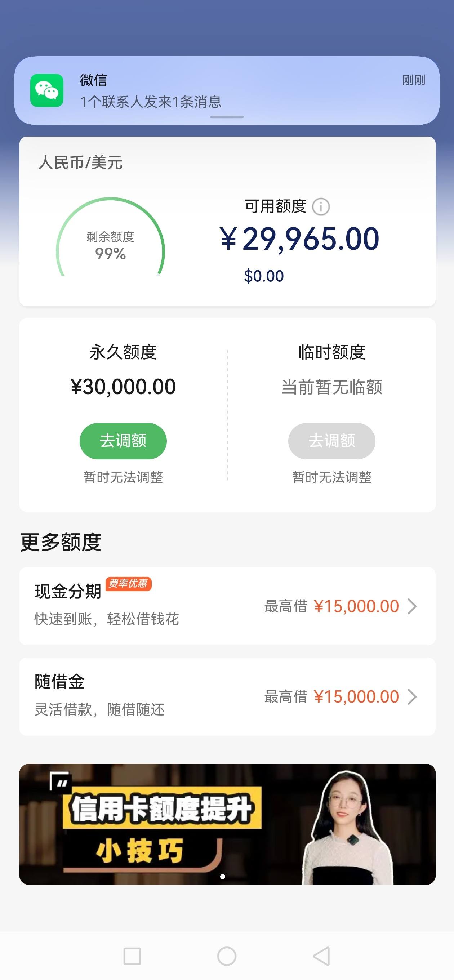Screen dimensions: 454x980
Task: Click the green 去调额 button under 永久额度
Action: point(123,441)
